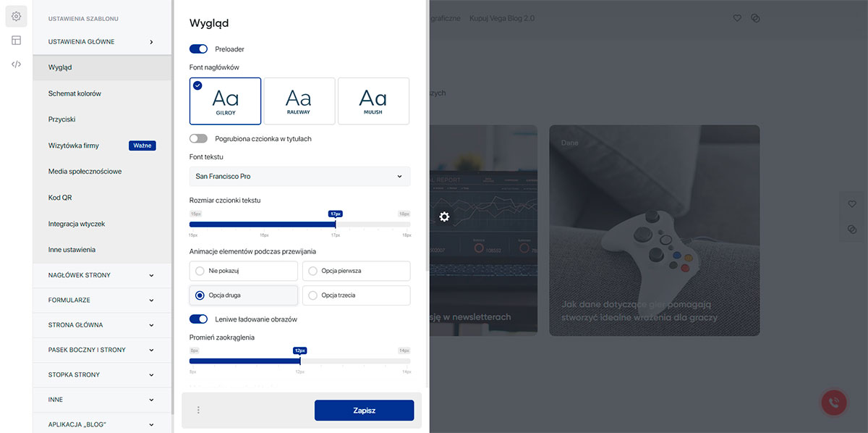Expand the Formularze section
The image size is (868, 433).
point(101,300)
